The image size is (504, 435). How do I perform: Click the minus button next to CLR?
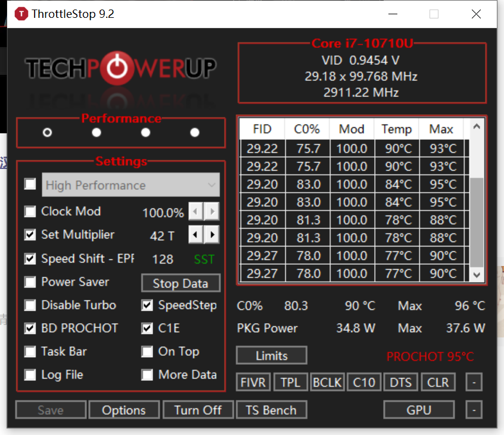[474, 382]
